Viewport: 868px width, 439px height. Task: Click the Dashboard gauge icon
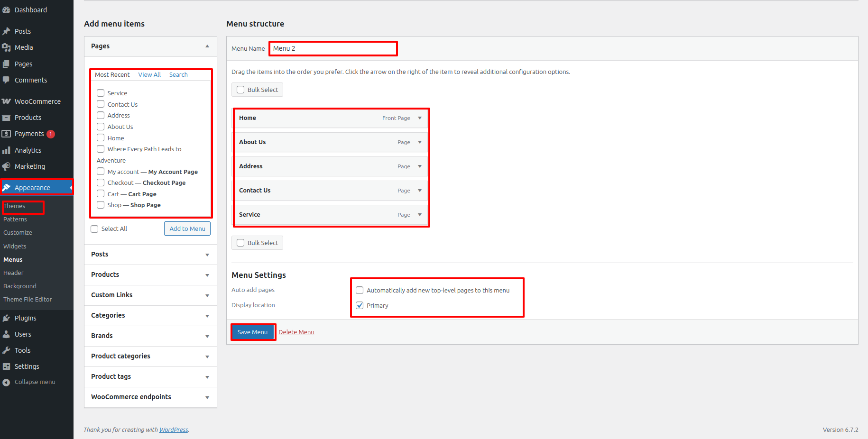click(x=6, y=10)
